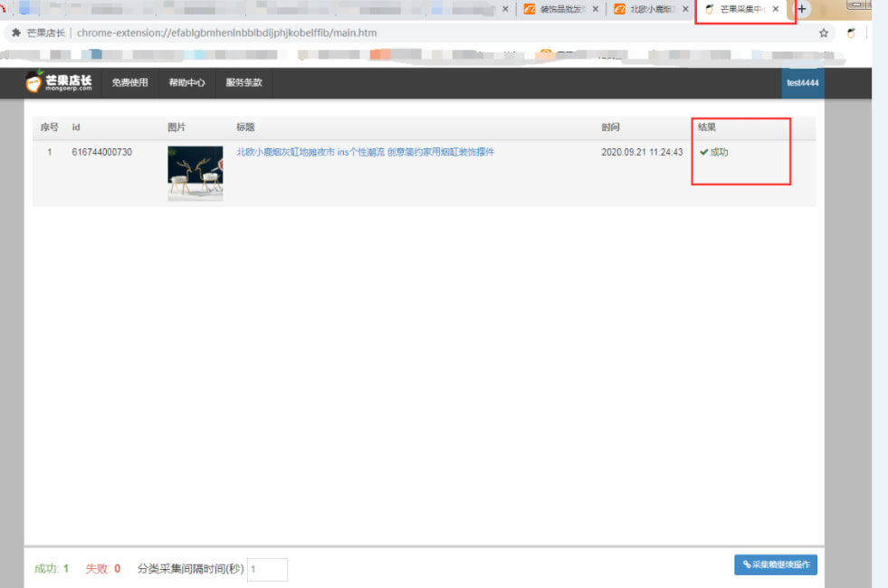The image size is (888, 588).
Task: Click the 采集箱继续操作 button
Action: point(775,564)
